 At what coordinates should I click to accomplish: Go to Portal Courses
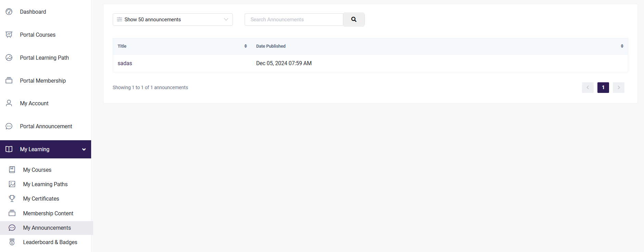38,35
